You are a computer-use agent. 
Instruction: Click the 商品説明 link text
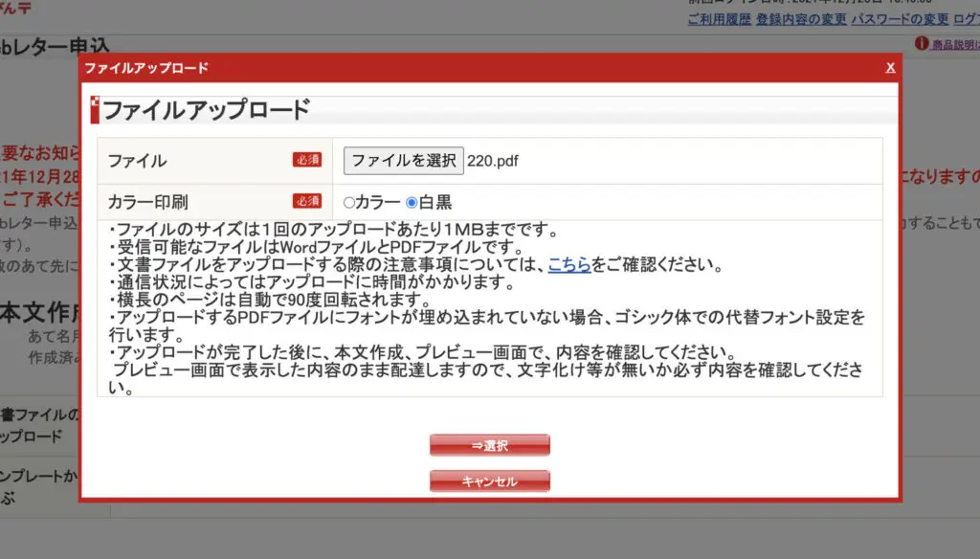[x=954, y=45]
